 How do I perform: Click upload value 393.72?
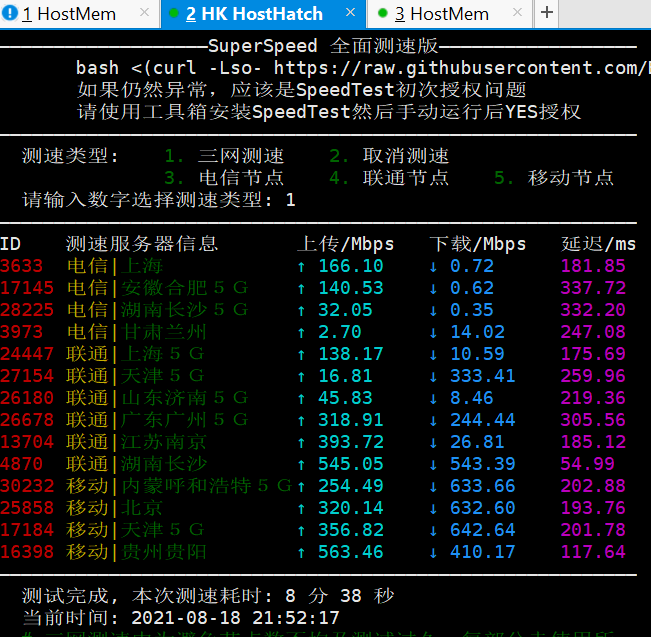tap(351, 442)
